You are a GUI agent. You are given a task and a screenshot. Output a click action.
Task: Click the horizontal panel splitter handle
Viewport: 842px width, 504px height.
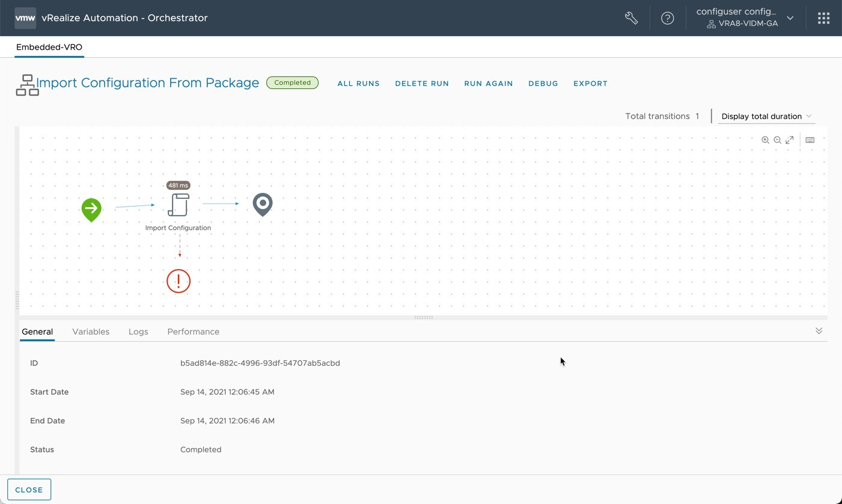(424, 317)
